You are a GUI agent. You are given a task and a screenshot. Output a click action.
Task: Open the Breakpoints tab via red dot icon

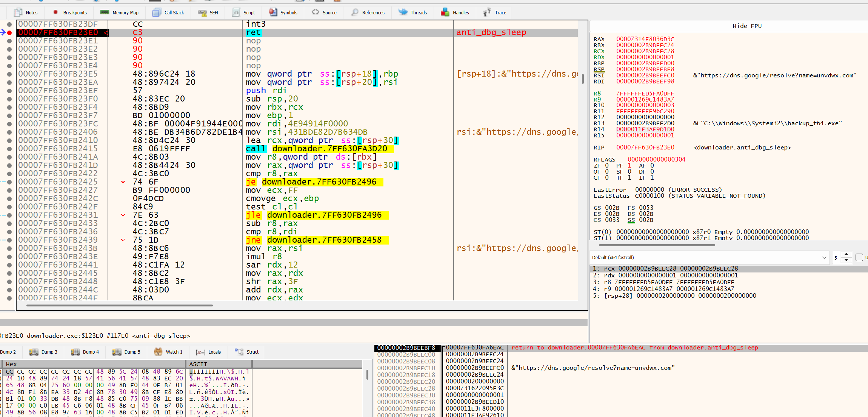pyautogui.click(x=55, y=12)
